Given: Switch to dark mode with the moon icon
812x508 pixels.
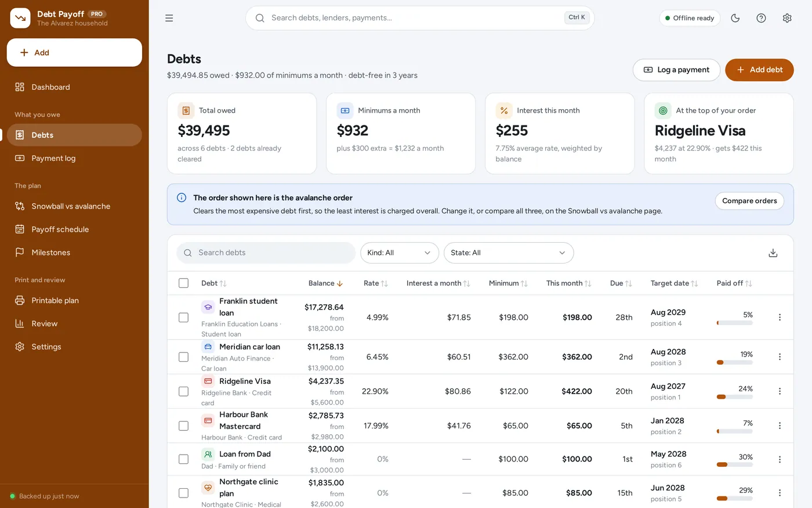Looking at the screenshot, I should point(735,18).
